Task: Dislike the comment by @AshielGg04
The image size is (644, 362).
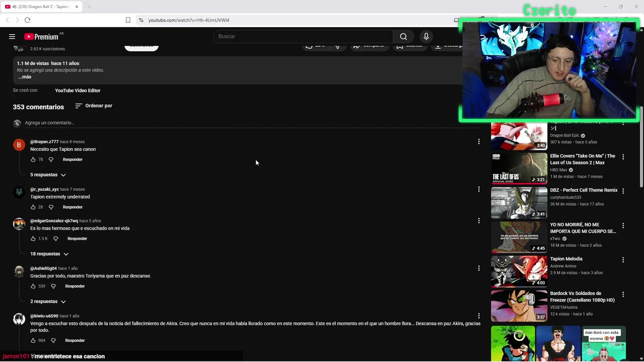Action: click(x=53, y=286)
